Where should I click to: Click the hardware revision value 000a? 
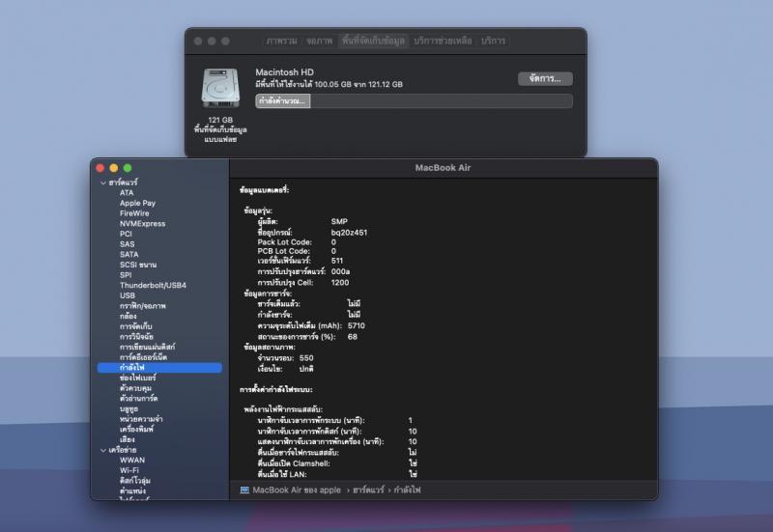340,271
